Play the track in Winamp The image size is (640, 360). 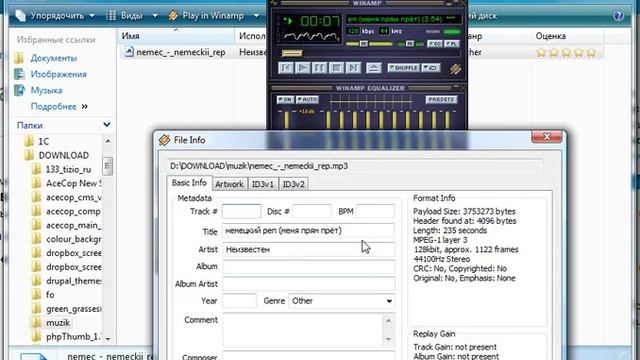click(x=302, y=68)
